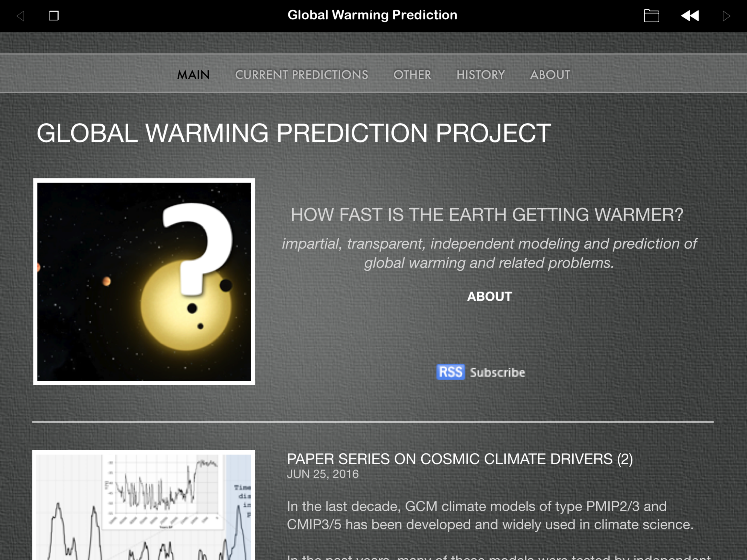Switch to the OTHER tab
747x560 pixels.
point(412,75)
